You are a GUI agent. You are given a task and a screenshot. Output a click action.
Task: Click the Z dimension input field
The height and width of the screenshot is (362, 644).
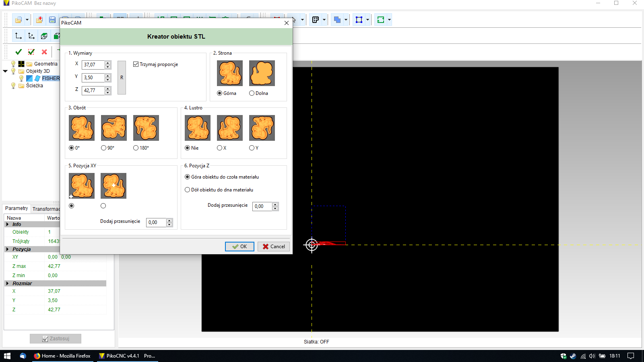[x=93, y=90]
